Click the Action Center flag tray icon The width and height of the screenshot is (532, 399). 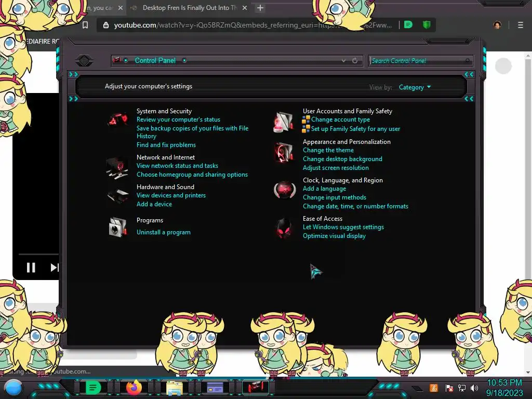click(449, 388)
